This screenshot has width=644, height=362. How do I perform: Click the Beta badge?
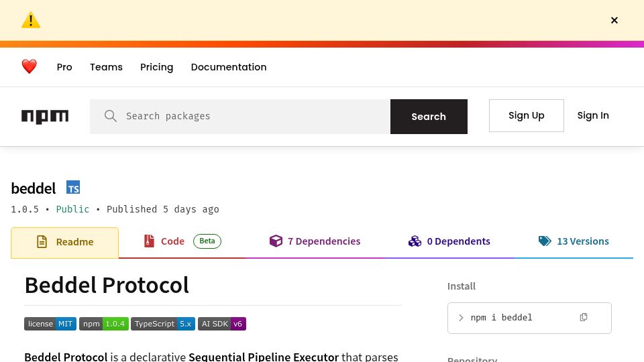tap(207, 241)
